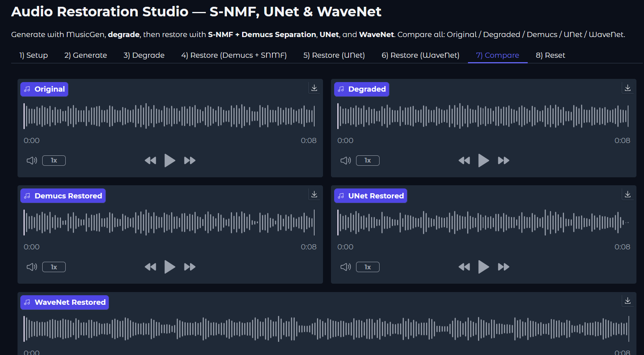
Task: Switch to 5) Restore (UNet) tab
Action: pyautogui.click(x=334, y=55)
